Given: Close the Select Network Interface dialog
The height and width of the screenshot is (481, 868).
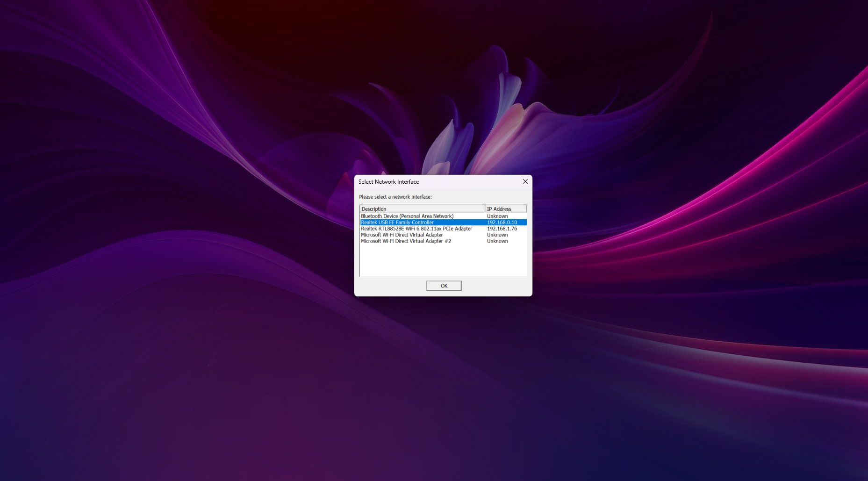Looking at the screenshot, I should pyautogui.click(x=525, y=181).
